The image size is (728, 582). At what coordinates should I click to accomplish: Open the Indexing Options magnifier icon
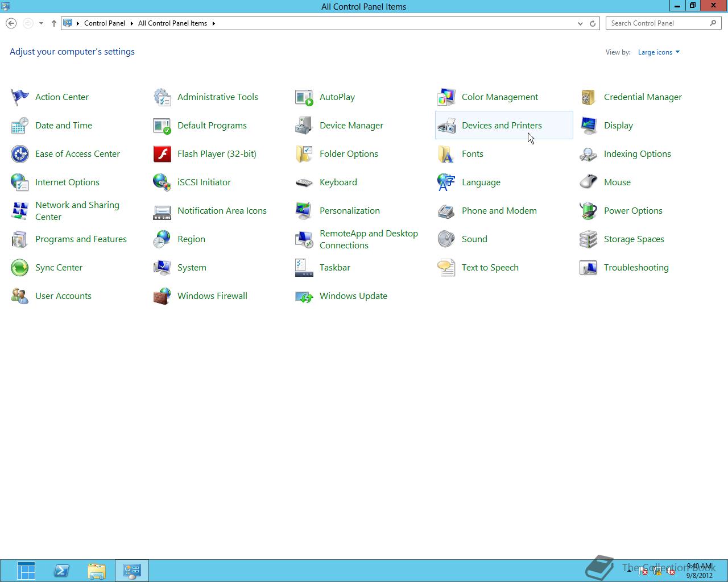click(589, 154)
